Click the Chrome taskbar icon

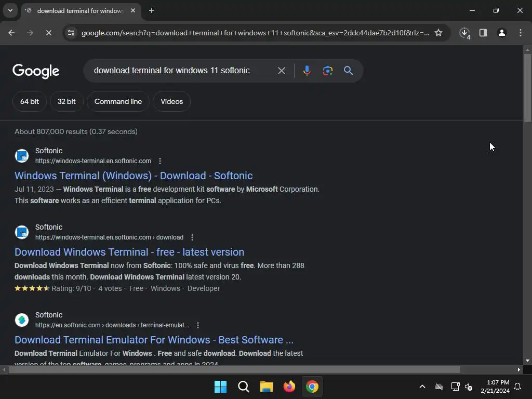point(312,387)
